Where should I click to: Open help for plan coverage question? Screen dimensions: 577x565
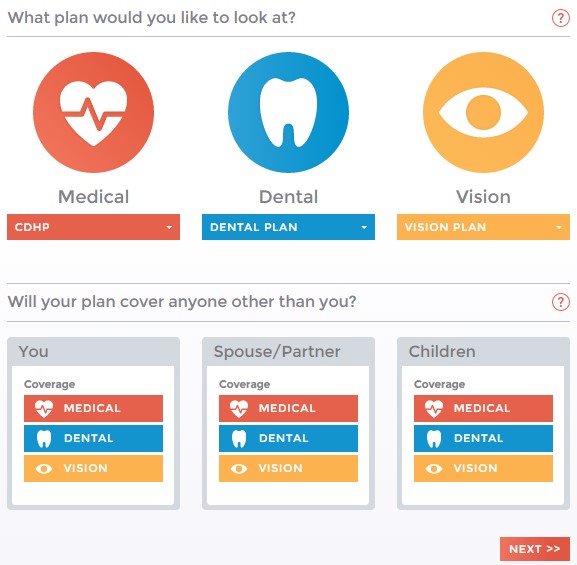[560, 302]
